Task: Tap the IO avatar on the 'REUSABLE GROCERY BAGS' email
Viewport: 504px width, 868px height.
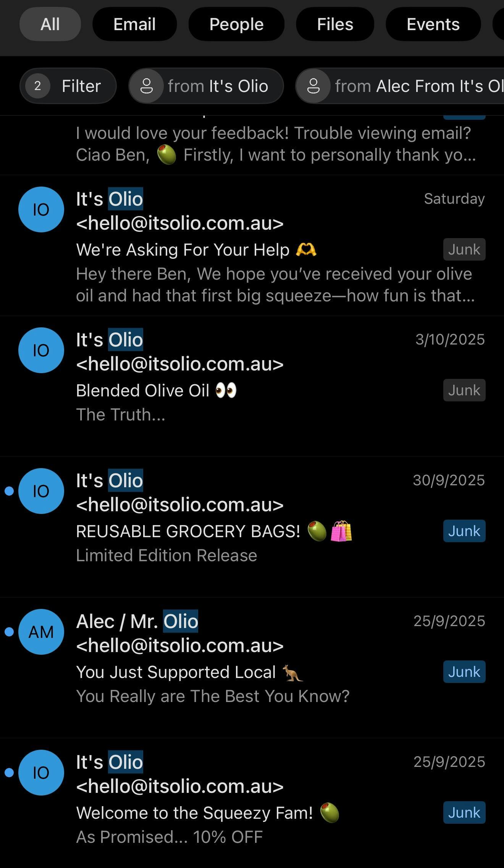Action: click(x=41, y=491)
